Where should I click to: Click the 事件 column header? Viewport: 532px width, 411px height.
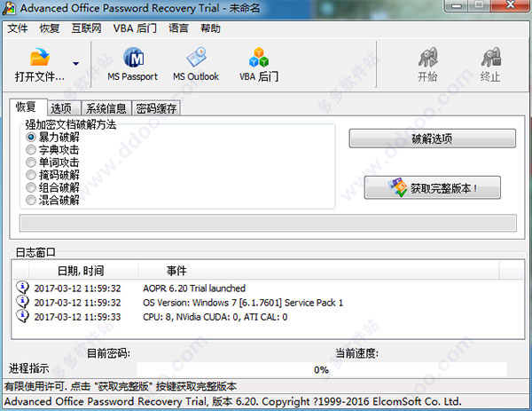pyautogui.click(x=318, y=271)
